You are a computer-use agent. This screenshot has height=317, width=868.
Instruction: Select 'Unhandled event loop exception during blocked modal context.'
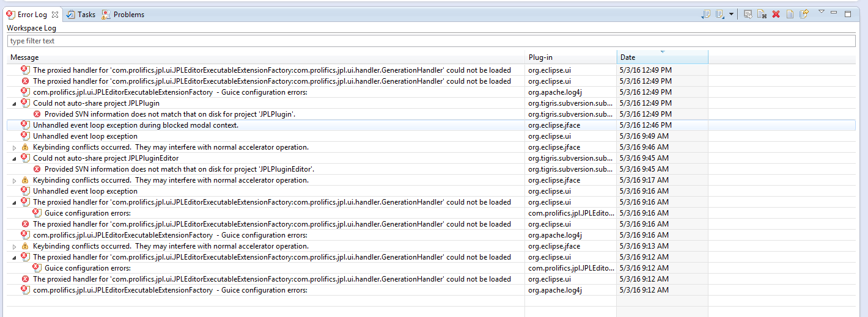136,125
